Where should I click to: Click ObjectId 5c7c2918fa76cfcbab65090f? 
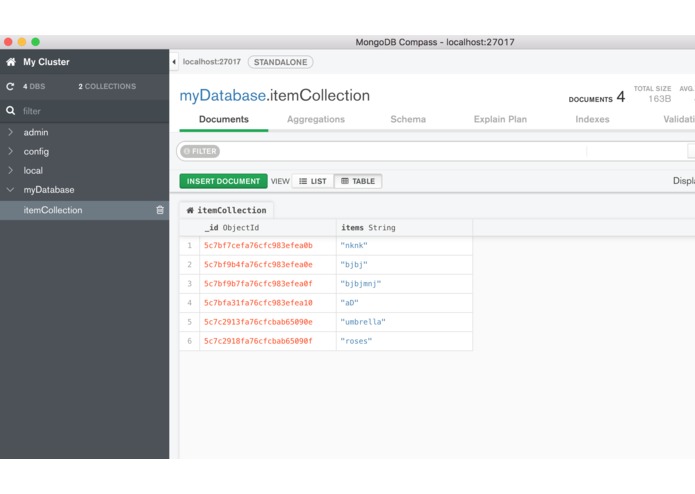coord(258,341)
